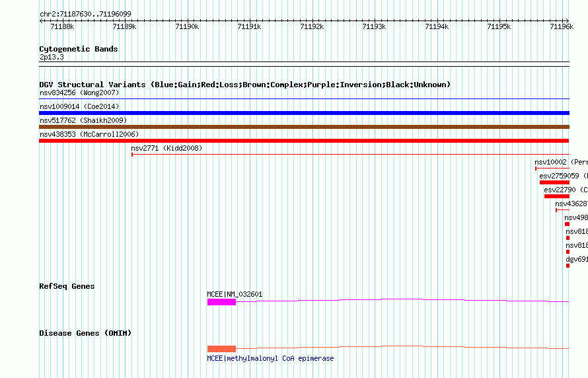588x378 pixels.
Task: Click the thin blue nsv834256 gain line
Action: point(304,99)
